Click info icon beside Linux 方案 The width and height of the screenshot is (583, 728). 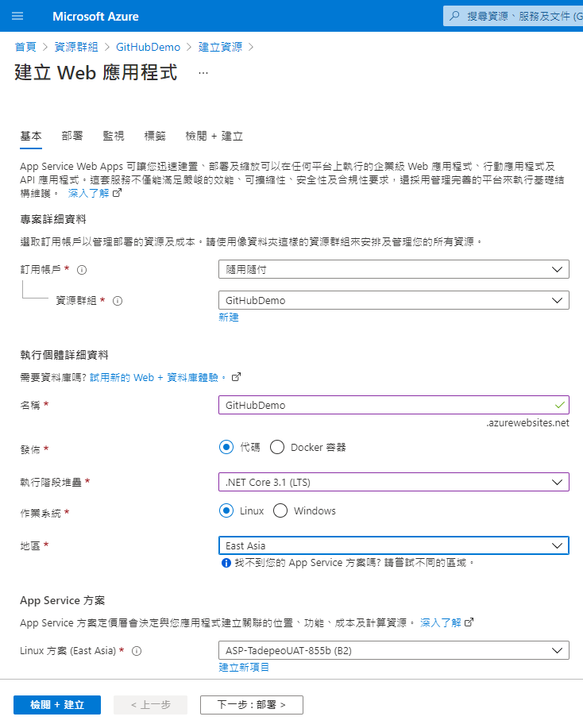137,651
